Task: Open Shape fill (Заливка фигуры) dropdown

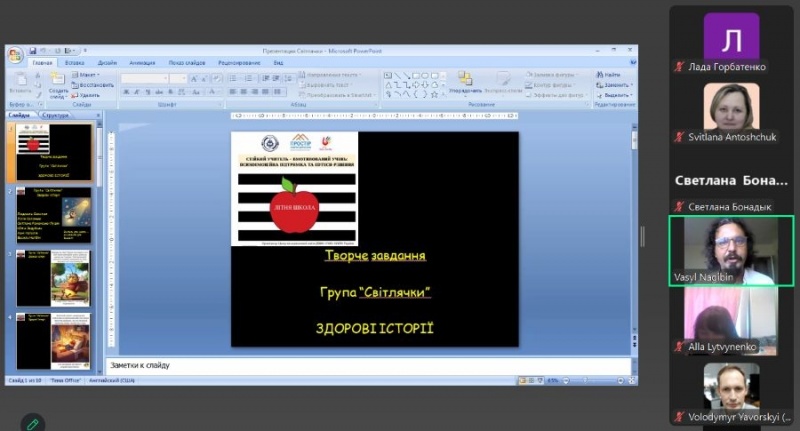Action: tap(552, 74)
